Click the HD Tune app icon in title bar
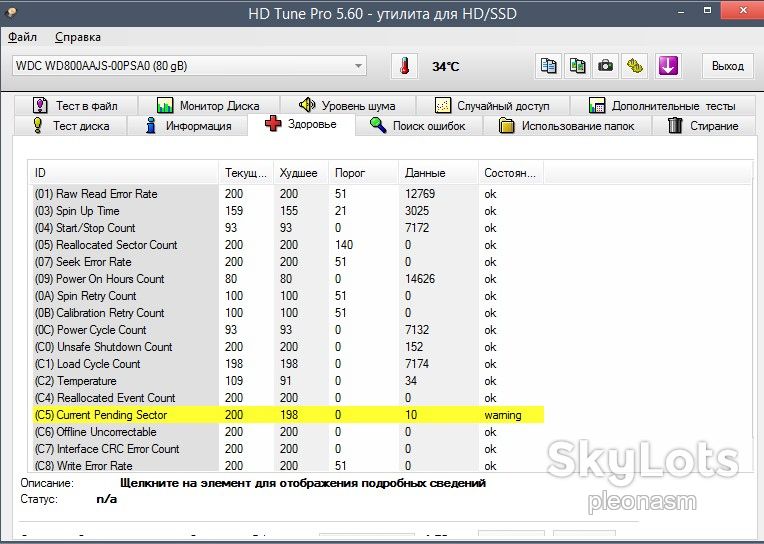Screen dimensions: 764x544 [11, 12]
